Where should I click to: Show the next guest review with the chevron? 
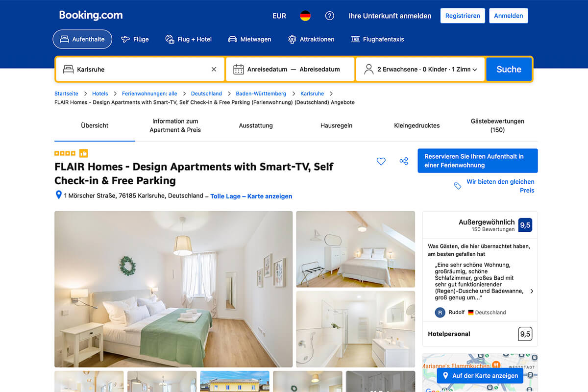[x=532, y=291]
